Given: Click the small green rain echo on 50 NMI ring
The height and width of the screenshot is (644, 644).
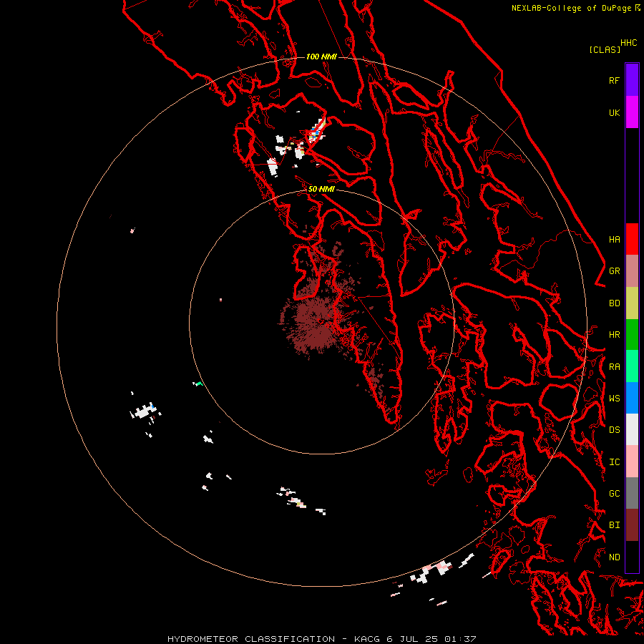Looking at the screenshot, I should pyautogui.click(x=199, y=384).
